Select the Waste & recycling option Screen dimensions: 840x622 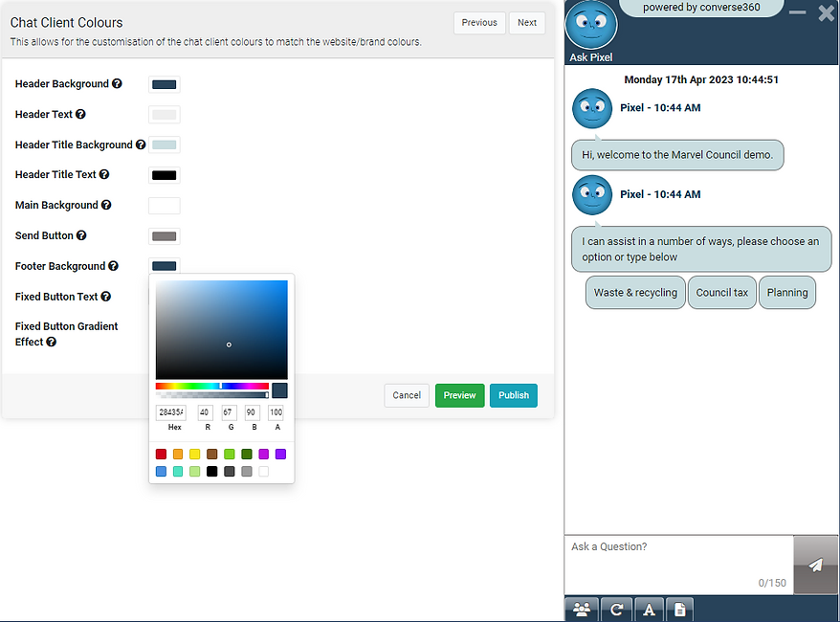click(634, 292)
